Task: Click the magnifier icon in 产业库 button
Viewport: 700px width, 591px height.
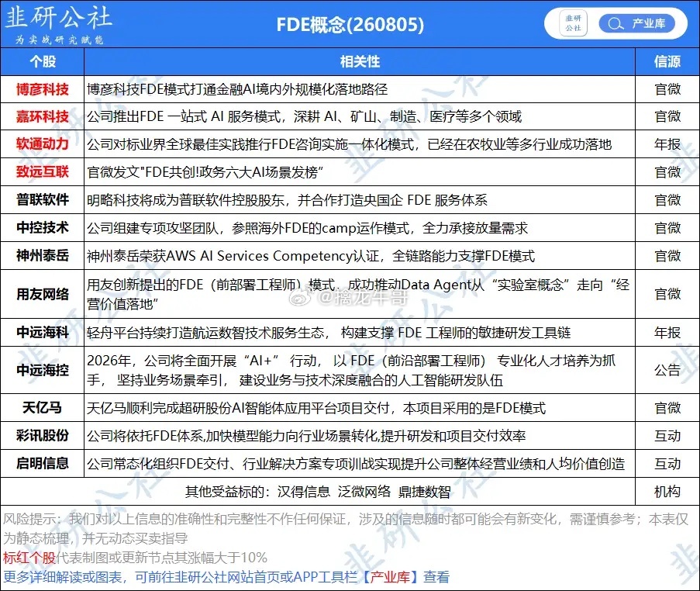Action: click(x=616, y=24)
